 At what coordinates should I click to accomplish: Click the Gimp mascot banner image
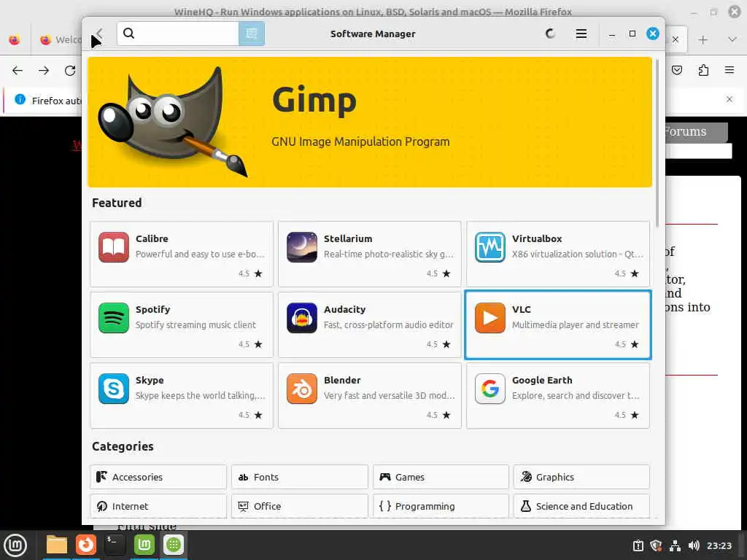point(172,122)
